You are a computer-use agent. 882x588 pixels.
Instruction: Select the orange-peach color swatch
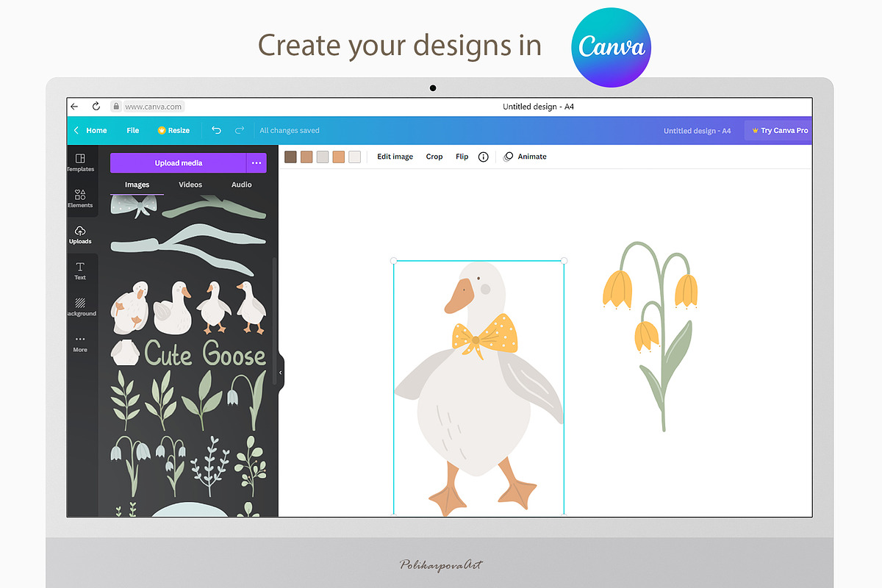pos(339,157)
